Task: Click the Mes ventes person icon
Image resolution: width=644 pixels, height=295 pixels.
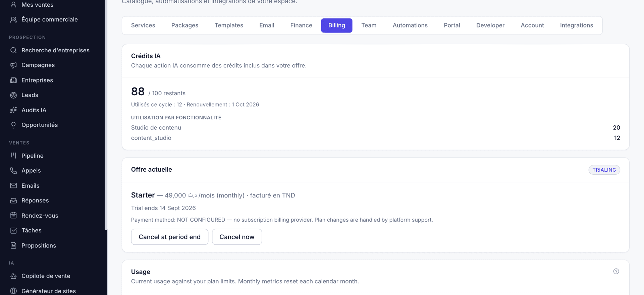Action: pos(13,5)
